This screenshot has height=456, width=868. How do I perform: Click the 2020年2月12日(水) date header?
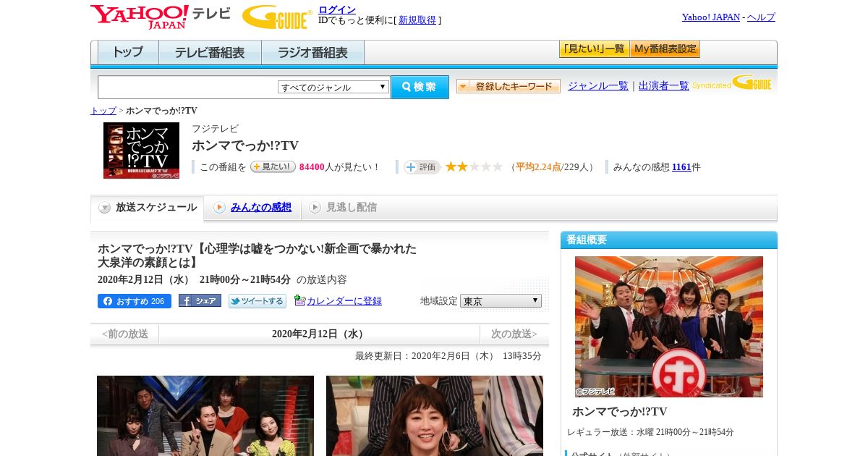click(x=320, y=334)
